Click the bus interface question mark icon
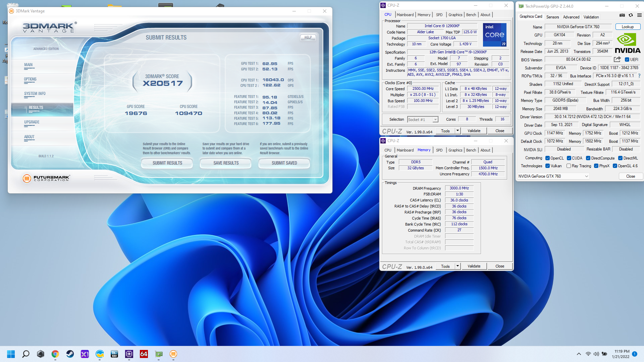Screen dimensions: 644x362 pyautogui.click(x=639, y=76)
